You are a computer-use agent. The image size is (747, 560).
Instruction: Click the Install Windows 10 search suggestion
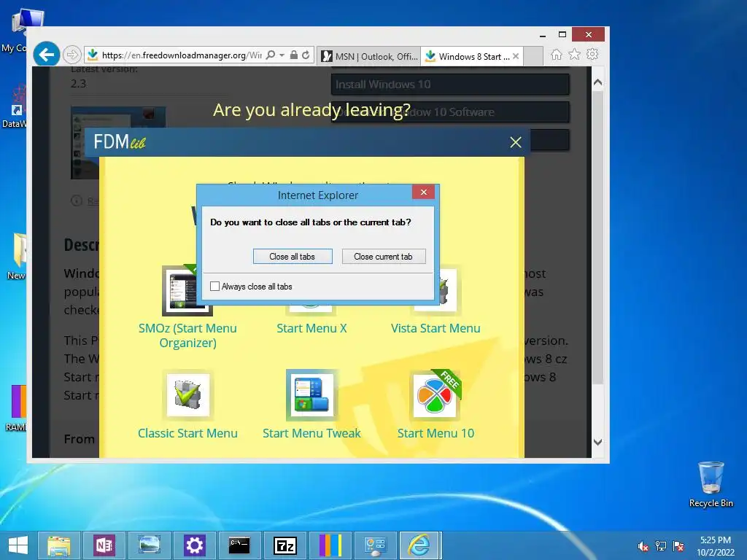coord(449,85)
